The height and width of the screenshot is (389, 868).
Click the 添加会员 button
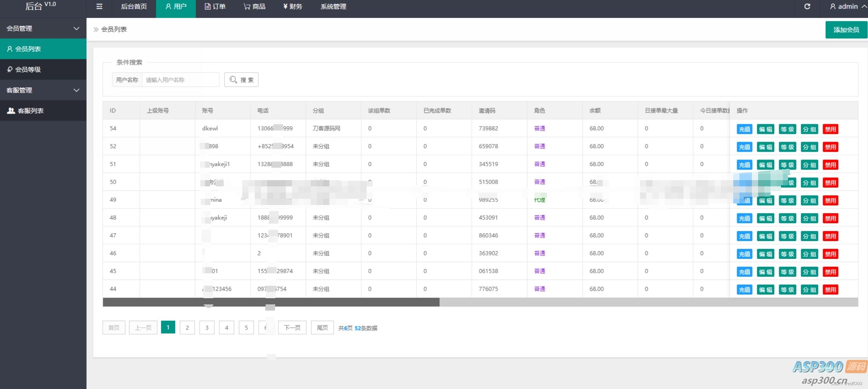coord(846,30)
